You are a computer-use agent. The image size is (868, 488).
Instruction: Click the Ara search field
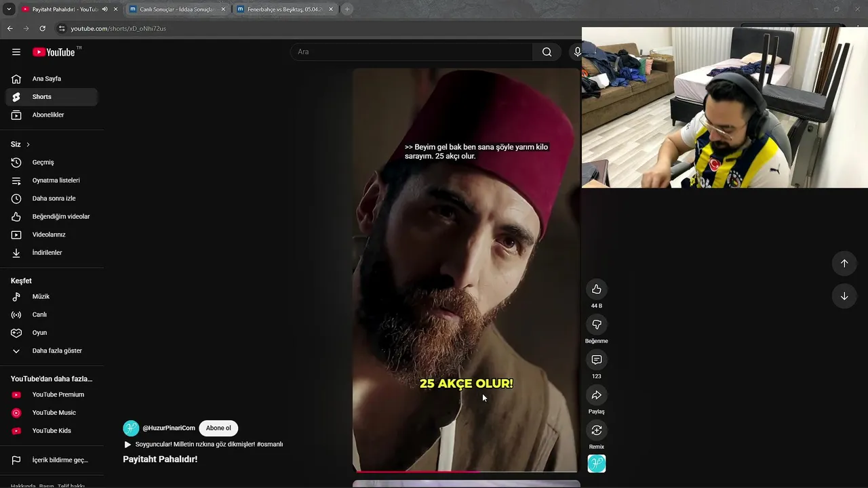[x=412, y=52]
